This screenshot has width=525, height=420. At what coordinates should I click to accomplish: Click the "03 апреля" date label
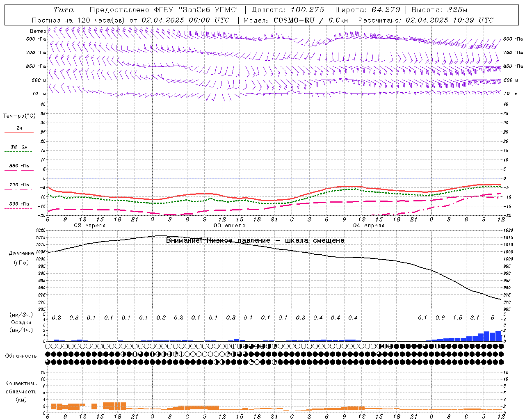pyautogui.click(x=229, y=226)
